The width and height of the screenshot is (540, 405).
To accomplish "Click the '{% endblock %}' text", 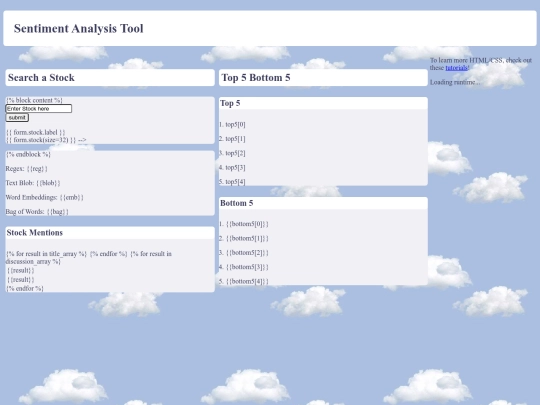I will (28, 154).
